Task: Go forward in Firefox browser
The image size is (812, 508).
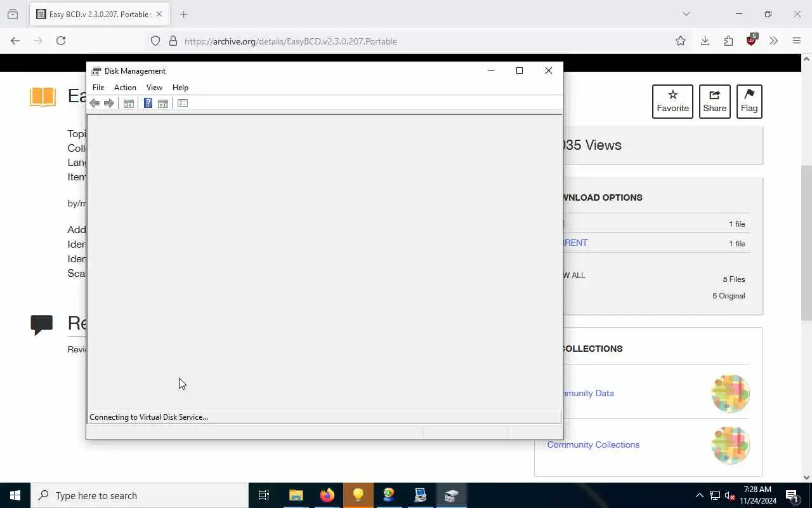Action: coord(38,41)
